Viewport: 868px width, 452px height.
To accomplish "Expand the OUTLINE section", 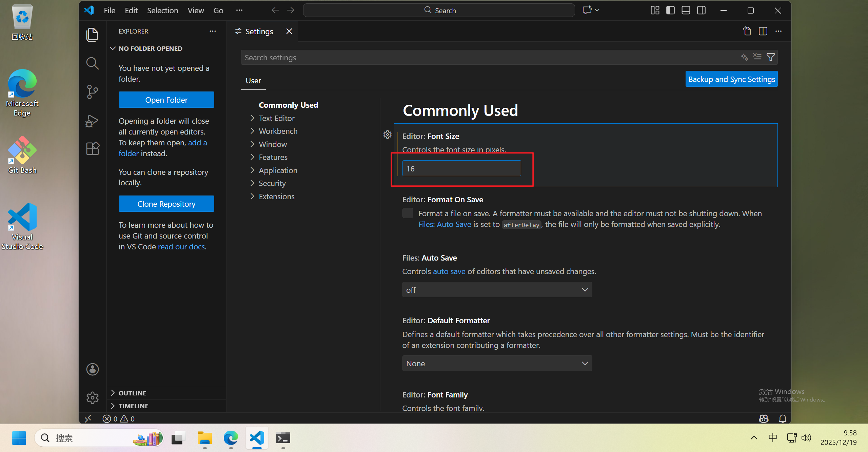I will (132, 393).
